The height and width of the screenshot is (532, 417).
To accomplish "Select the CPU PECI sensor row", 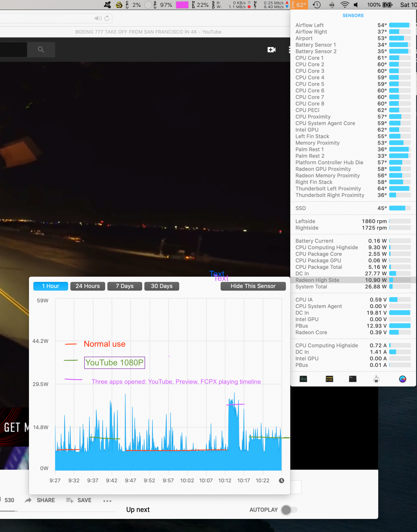I will coord(353,110).
